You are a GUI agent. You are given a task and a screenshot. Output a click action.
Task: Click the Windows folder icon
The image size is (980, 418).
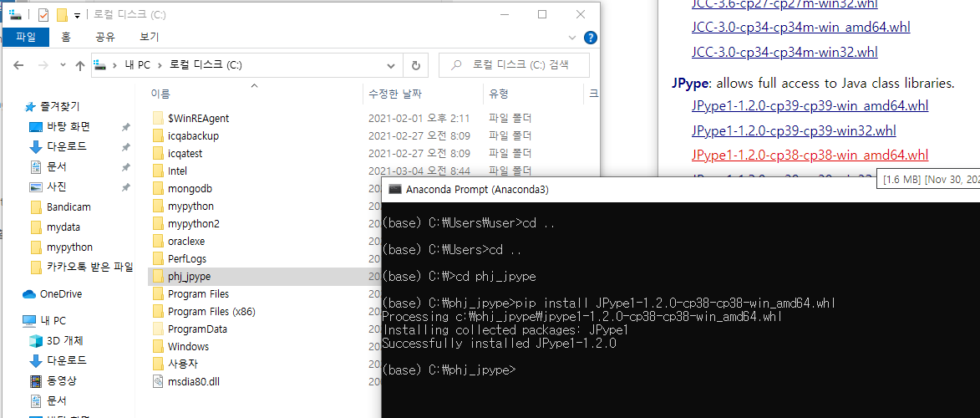158,346
